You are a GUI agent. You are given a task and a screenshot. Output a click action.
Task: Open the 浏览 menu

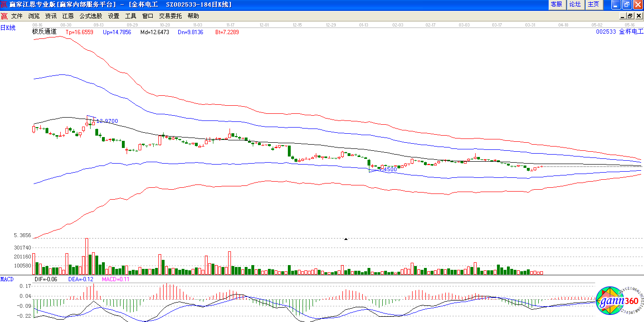34,16
